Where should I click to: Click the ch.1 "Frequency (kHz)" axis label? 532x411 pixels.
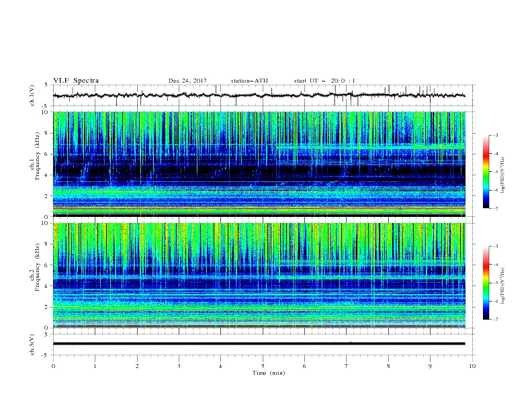point(38,156)
